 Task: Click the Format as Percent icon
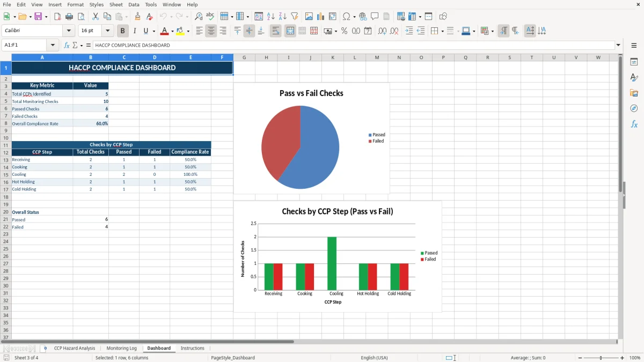(345, 31)
